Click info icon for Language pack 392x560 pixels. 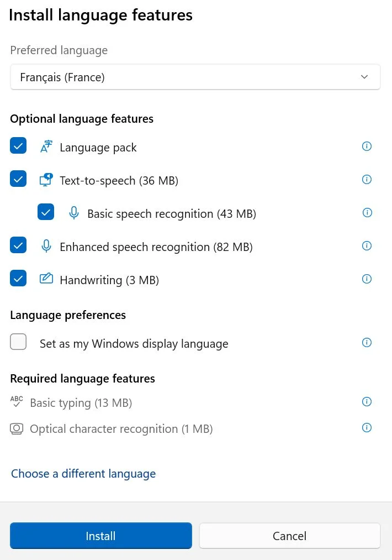click(x=367, y=146)
